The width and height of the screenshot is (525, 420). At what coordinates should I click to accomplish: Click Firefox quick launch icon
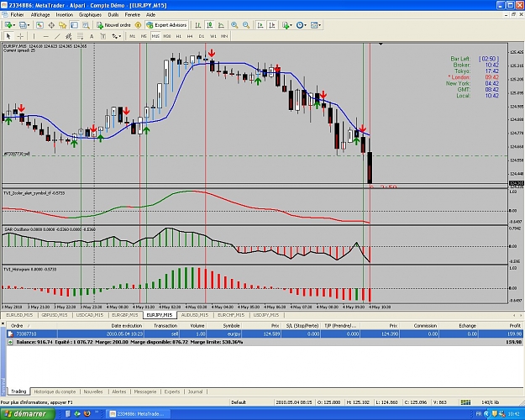87,414
